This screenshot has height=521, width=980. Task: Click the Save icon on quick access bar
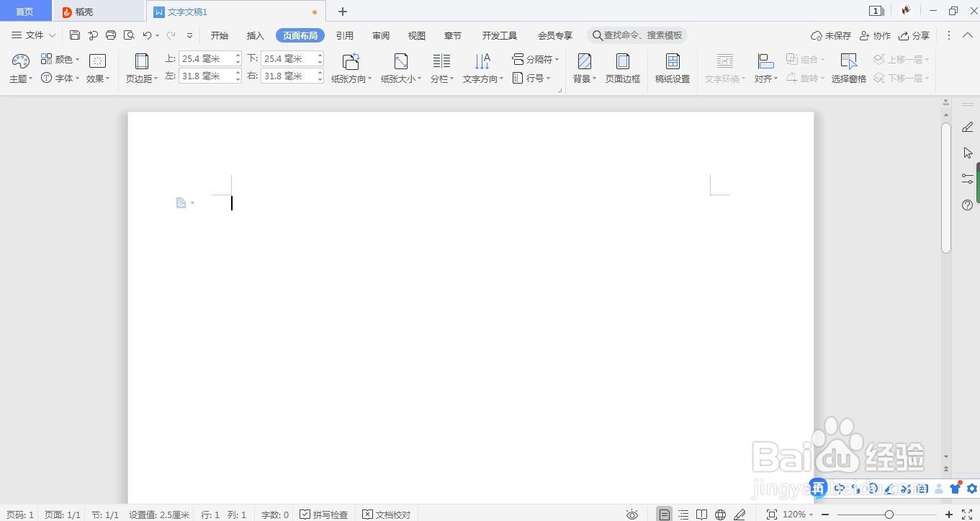click(75, 35)
